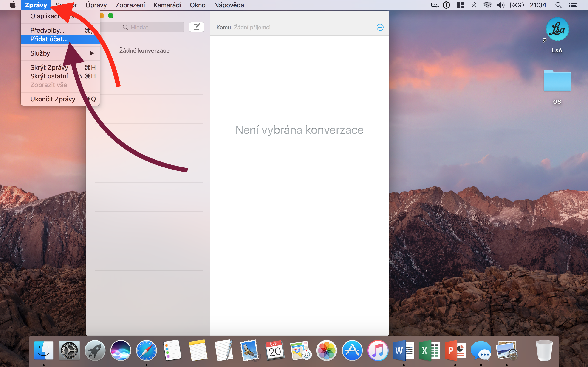This screenshot has width=588, height=367.
Task: Open the battery status menu
Action: tap(517, 5)
